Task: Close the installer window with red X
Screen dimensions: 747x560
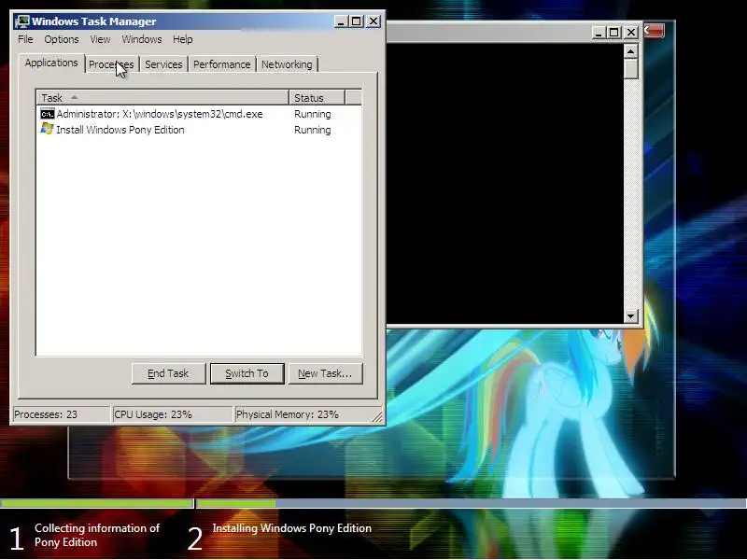Action: click(x=654, y=31)
